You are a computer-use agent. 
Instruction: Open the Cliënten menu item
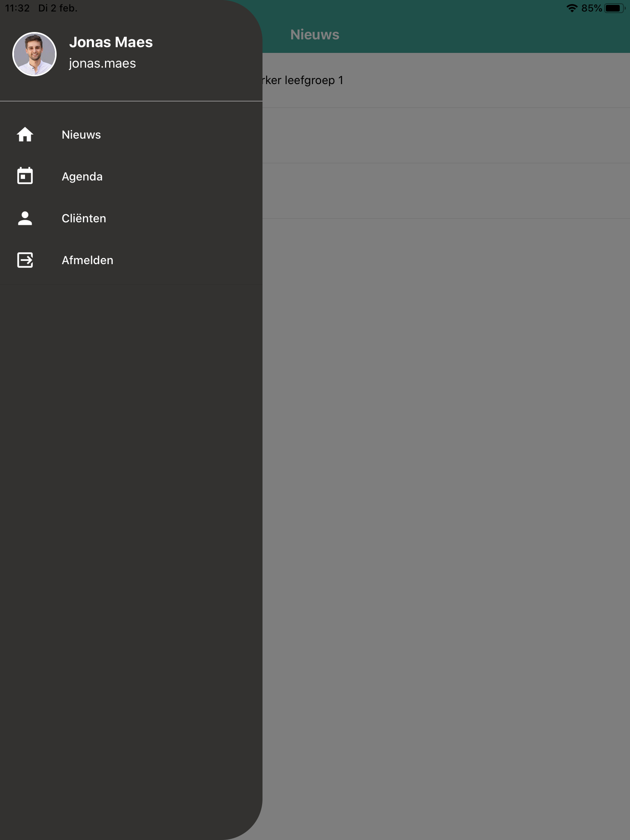131,218
